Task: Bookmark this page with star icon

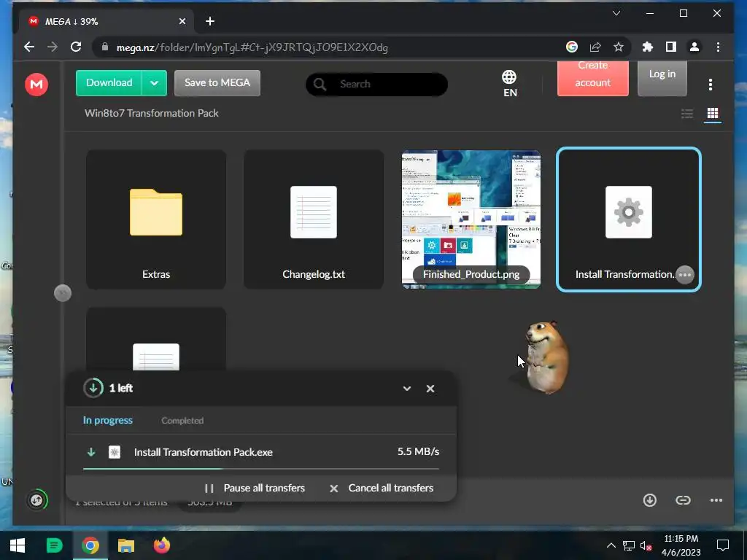Action: [x=619, y=47]
